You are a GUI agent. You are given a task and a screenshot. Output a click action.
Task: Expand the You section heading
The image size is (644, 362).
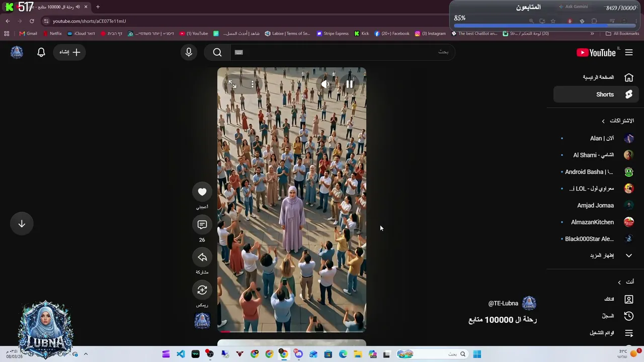click(x=626, y=282)
